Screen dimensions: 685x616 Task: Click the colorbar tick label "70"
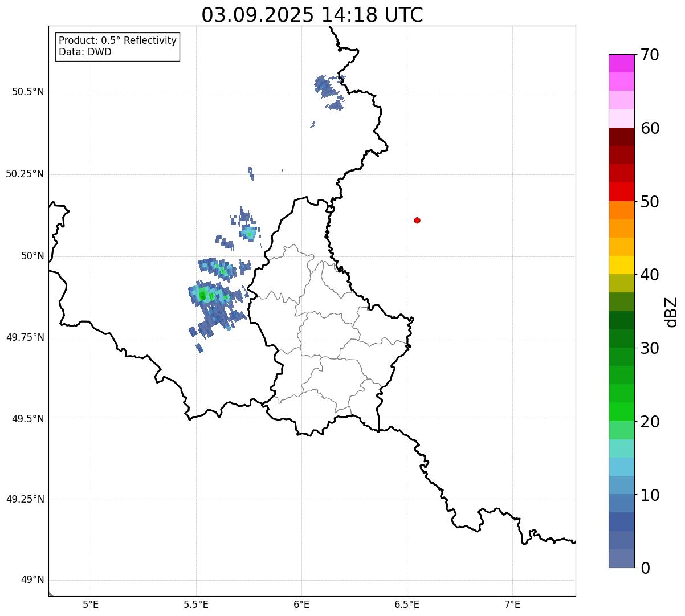(650, 55)
